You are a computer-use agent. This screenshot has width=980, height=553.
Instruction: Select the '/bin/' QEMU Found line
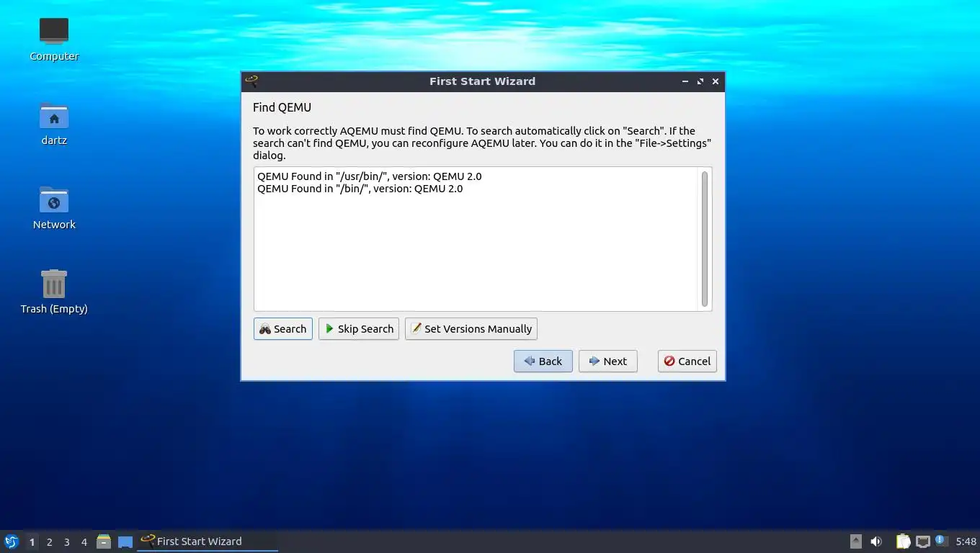tap(360, 189)
